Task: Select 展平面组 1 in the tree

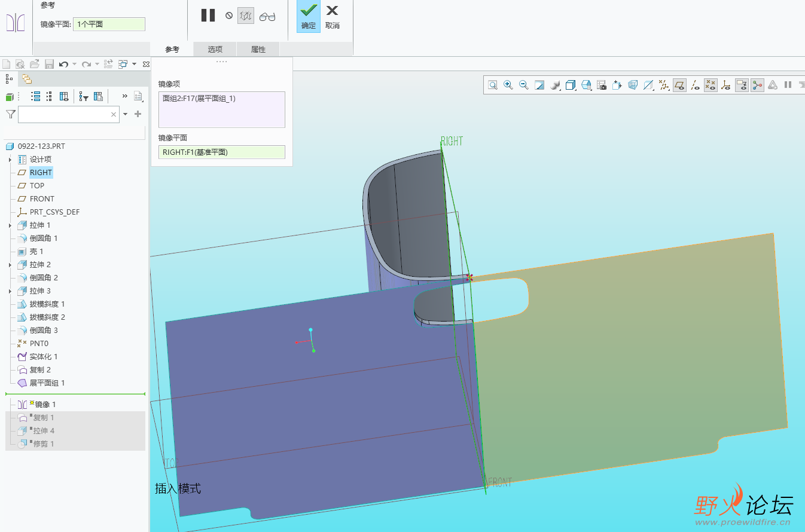Action: 47,383
